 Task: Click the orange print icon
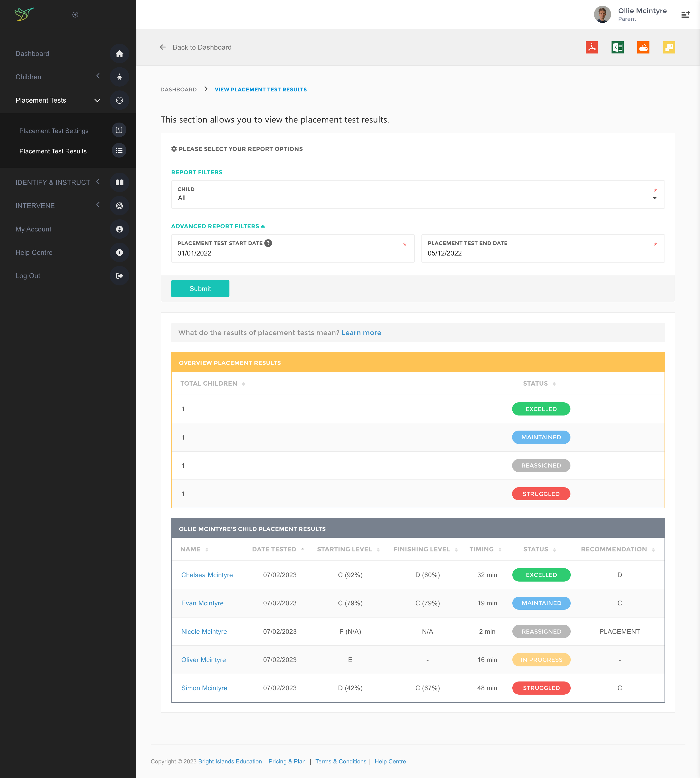point(643,47)
